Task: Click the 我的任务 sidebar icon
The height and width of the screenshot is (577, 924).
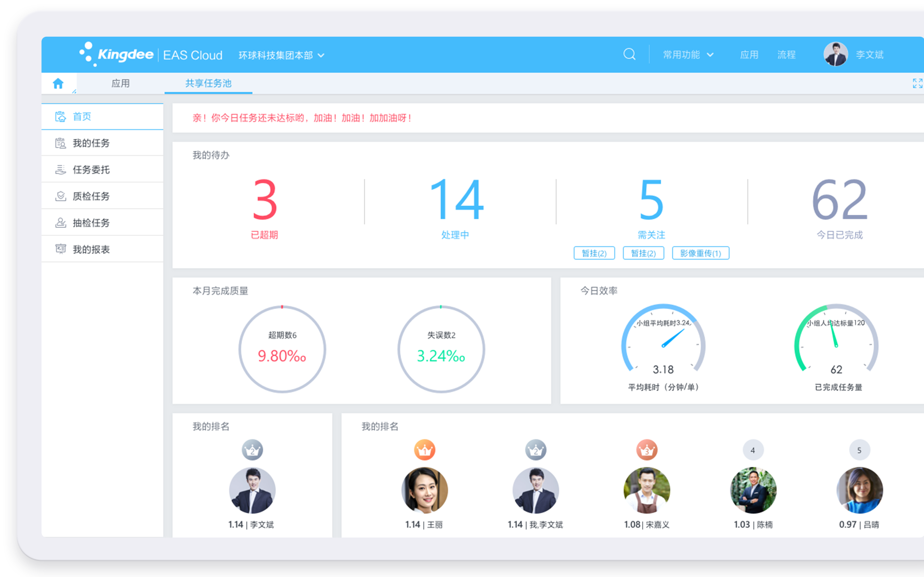Action: (60, 143)
